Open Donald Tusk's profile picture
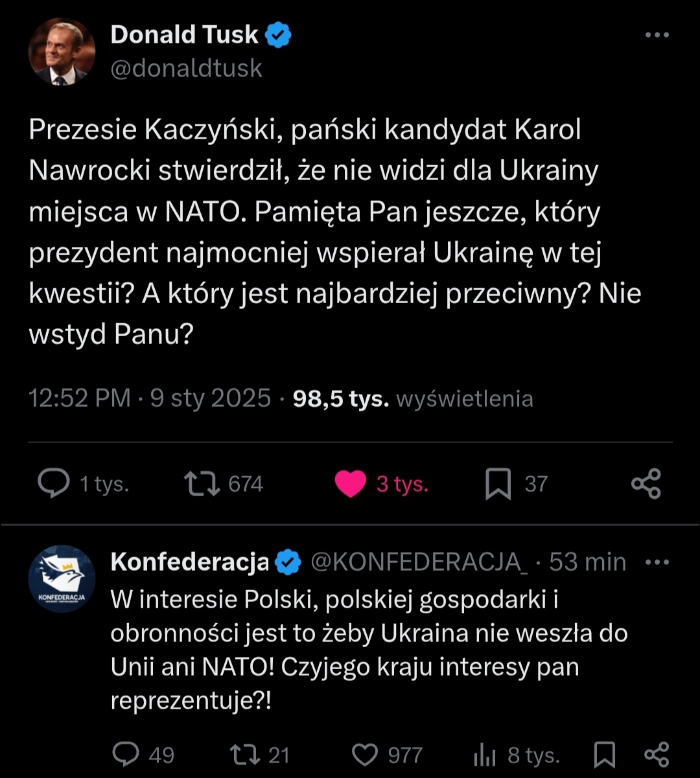Screen dimensions: 700x778 point(62,52)
